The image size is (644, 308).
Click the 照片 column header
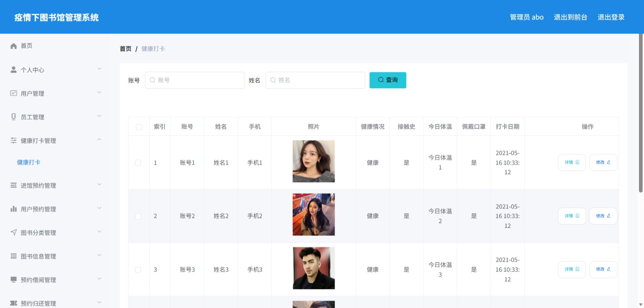[x=314, y=127]
